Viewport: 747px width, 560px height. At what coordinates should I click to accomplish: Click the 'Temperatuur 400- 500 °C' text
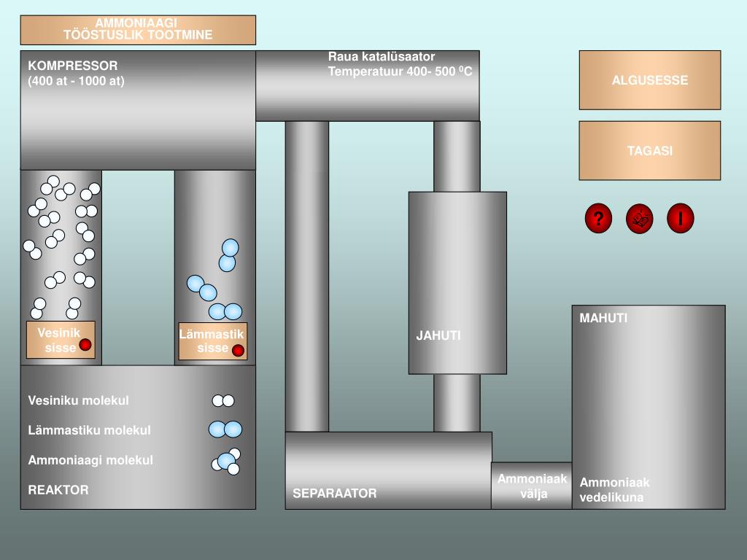pos(400,71)
